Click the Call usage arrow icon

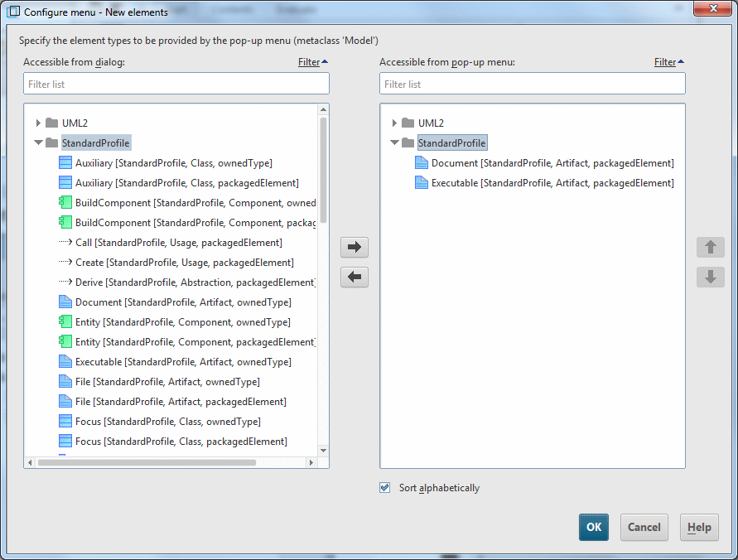[x=65, y=243]
